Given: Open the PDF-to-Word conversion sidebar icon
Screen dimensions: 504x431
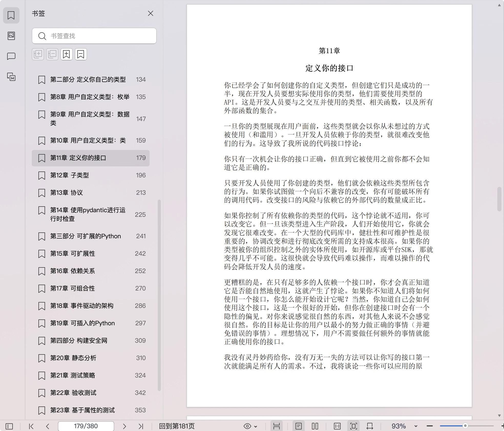Looking at the screenshot, I should coord(11,77).
